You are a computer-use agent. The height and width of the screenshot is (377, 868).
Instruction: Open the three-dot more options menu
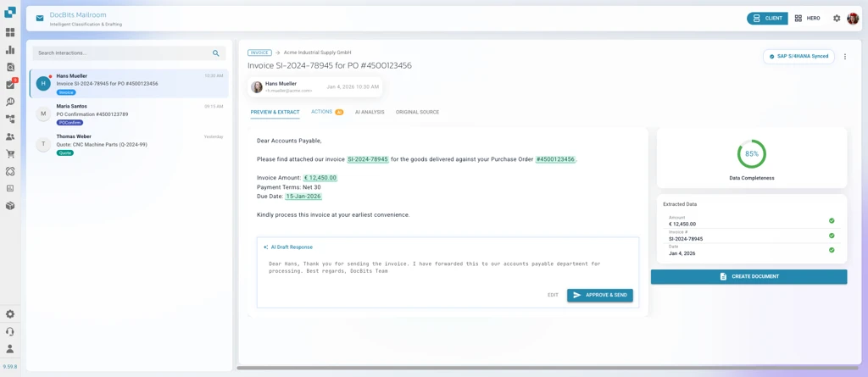coord(845,57)
